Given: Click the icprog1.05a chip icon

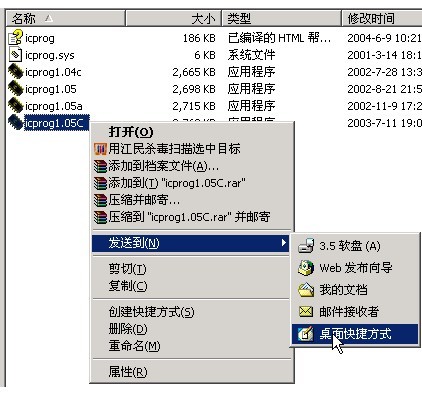Looking at the screenshot, I should [15, 106].
